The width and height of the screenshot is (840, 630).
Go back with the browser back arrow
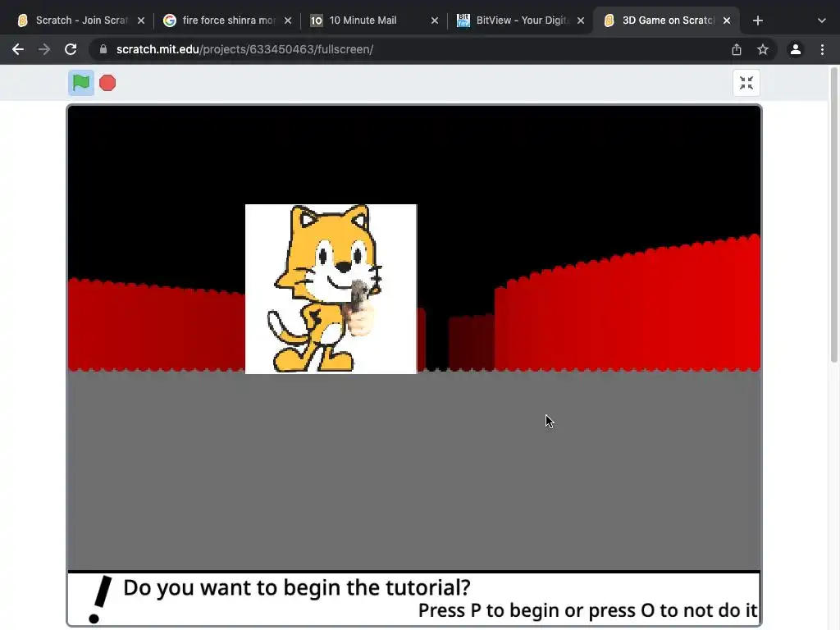[18, 49]
